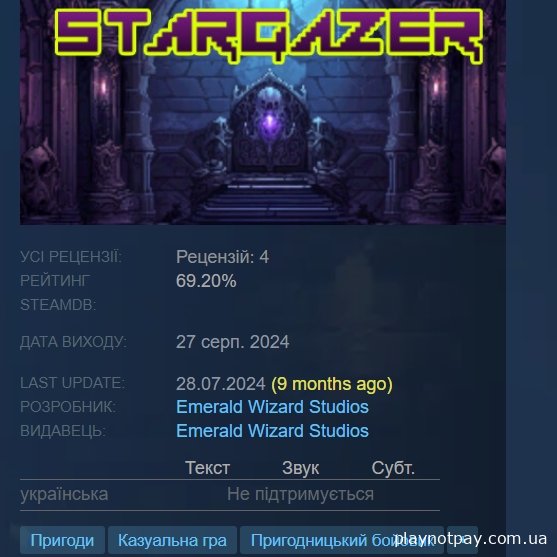Select the 'українська' language row

pos(230,494)
